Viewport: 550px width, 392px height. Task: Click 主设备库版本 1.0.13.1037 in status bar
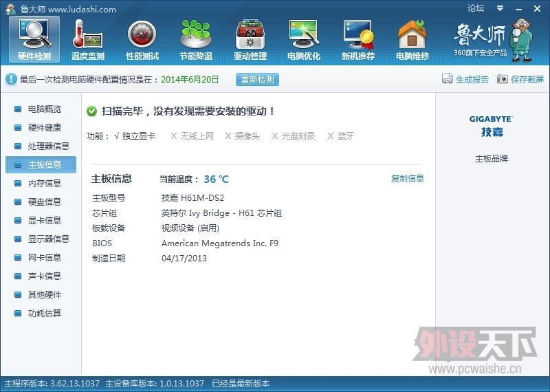tap(154, 384)
